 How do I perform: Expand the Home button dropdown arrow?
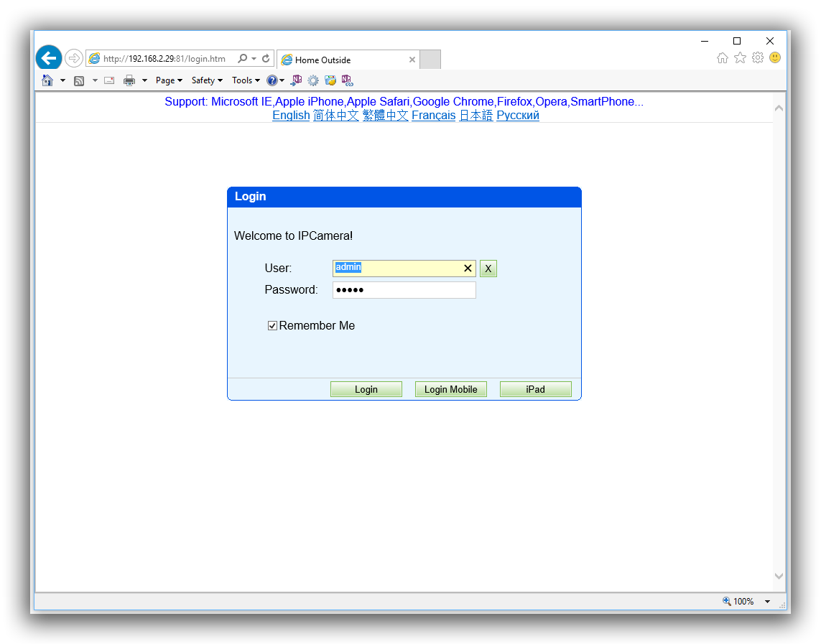pyautogui.click(x=62, y=80)
